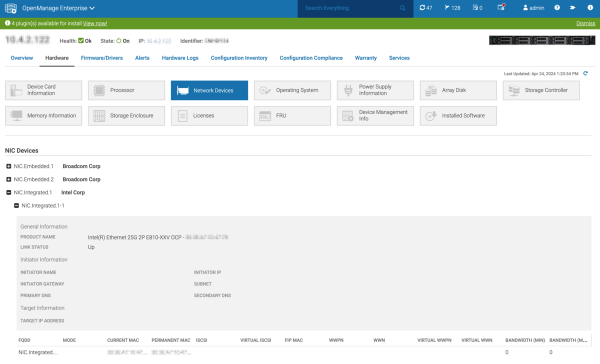Screen dimensions: 600x364
Task: Switch to the Firmware/Drivers tab
Action: [x=101, y=57]
